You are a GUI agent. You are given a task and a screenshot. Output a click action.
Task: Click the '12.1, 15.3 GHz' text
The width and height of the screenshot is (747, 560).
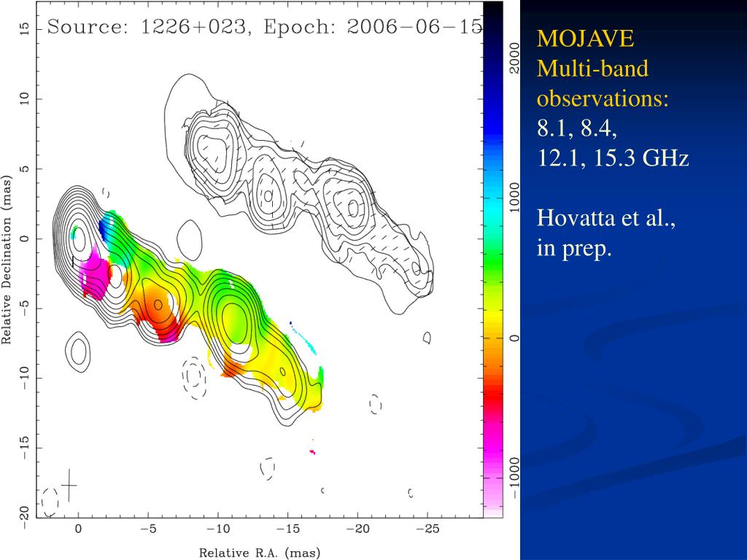[613, 158]
